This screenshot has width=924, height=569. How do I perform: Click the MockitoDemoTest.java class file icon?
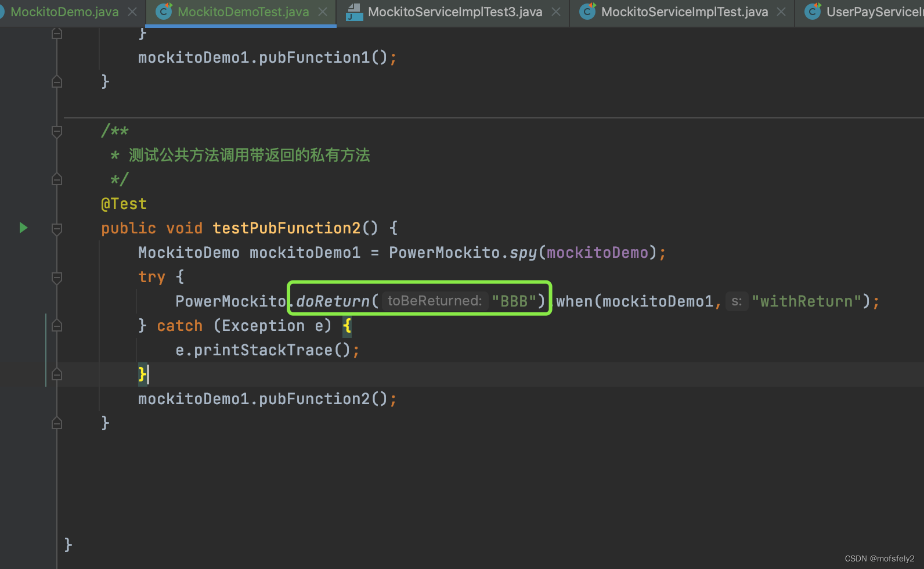coord(164,11)
